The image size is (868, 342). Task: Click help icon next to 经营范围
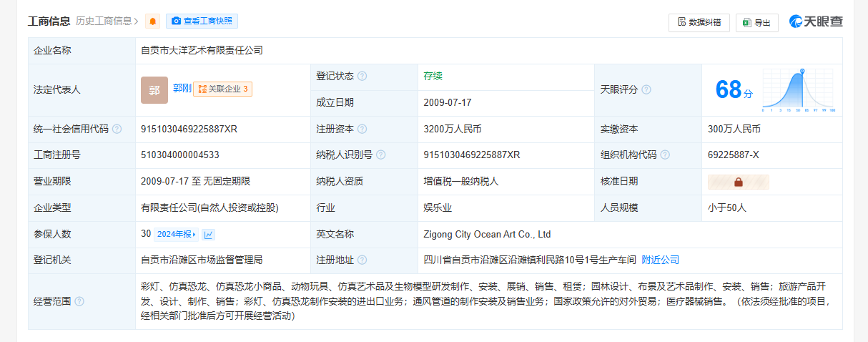click(79, 302)
